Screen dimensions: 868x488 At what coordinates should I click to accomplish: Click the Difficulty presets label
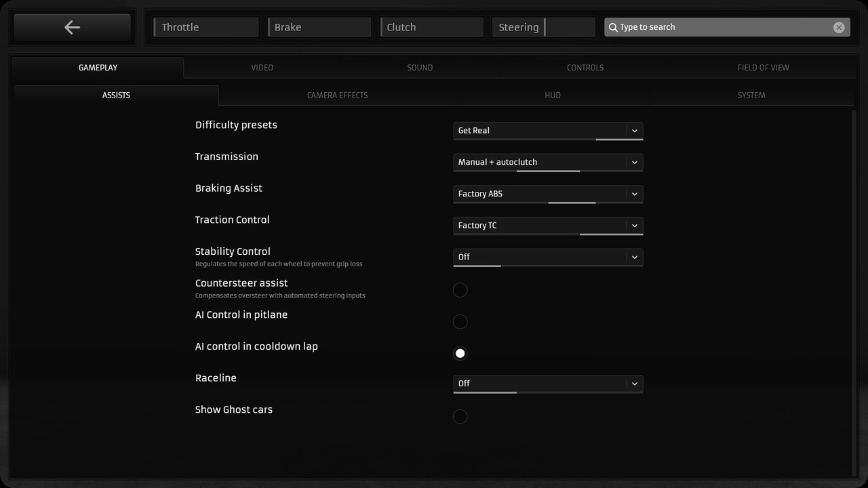[236, 125]
